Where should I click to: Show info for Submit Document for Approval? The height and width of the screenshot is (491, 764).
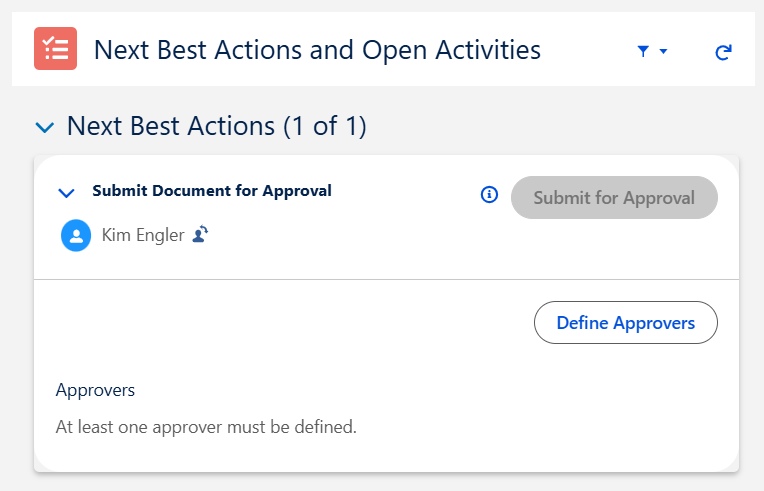point(489,195)
